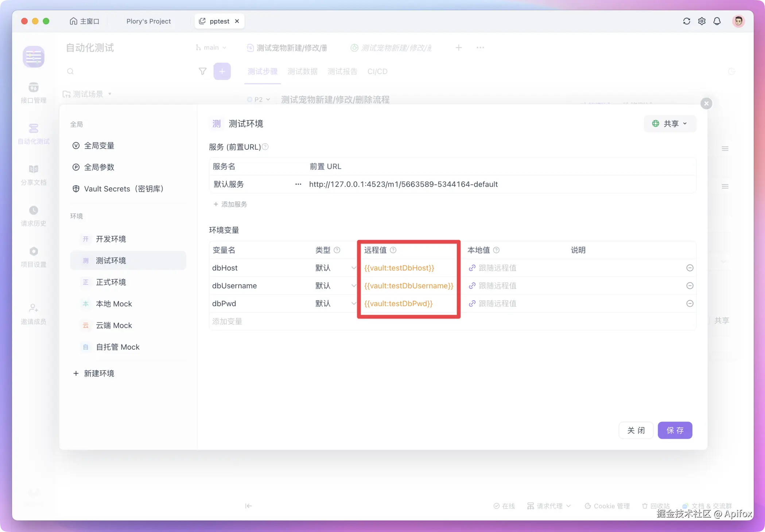Open Vault Secrets (密钥库) settings

pyautogui.click(x=124, y=189)
